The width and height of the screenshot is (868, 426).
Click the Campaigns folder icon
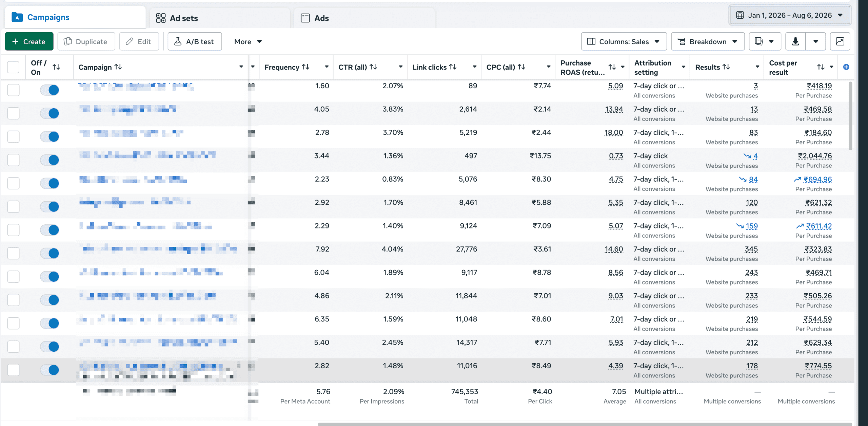pyautogui.click(x=17, y=17)
